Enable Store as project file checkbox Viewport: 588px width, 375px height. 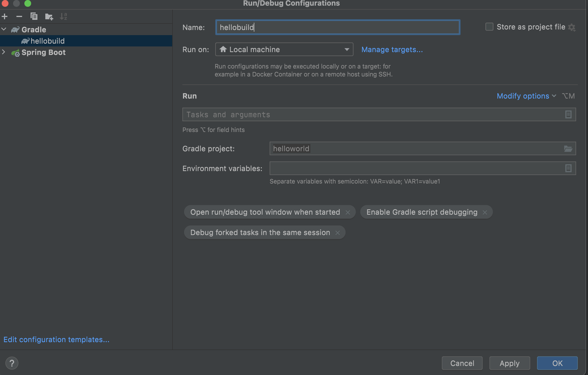(489, 27)
